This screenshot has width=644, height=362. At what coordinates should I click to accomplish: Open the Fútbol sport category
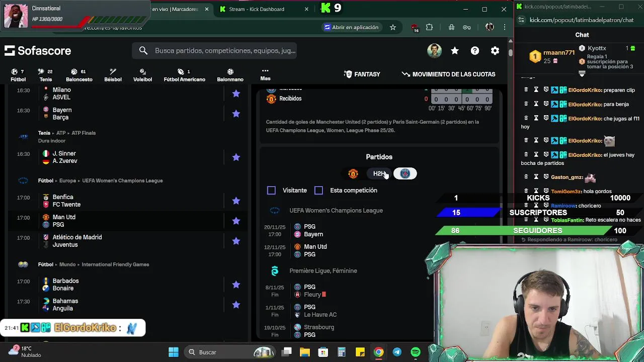click(x=18, y=75)
